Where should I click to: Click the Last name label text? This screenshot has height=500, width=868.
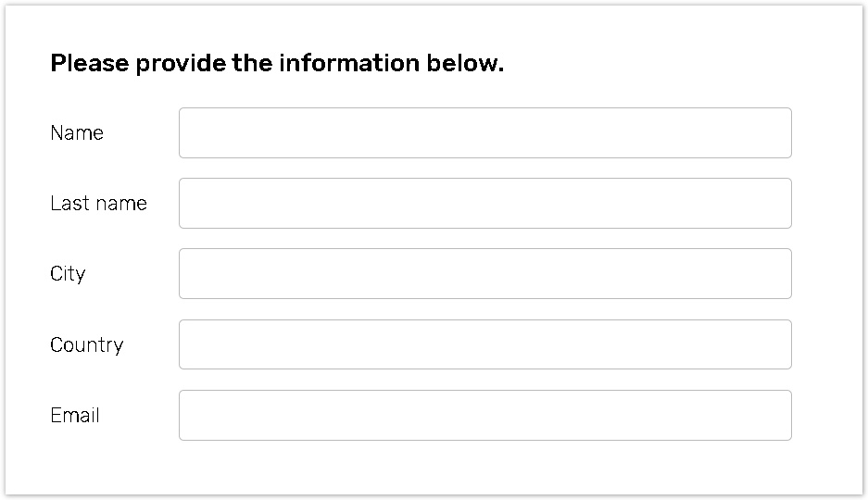point(98,204)
